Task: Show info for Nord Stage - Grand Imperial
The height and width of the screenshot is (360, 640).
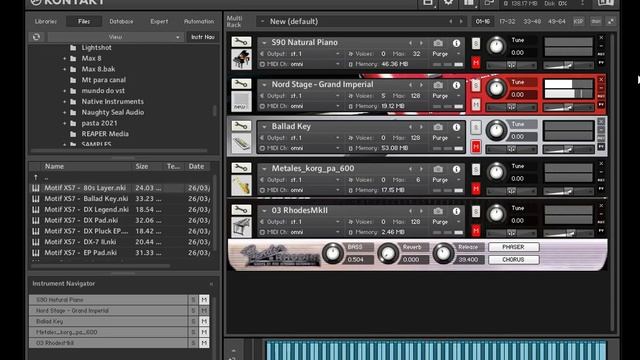Action: coord(456,85)
